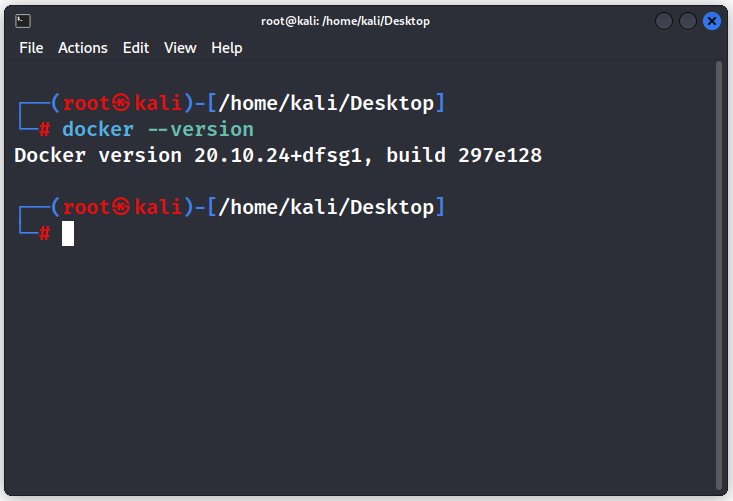Click the version number 20.10.24+dfsg1
This screenshot has height=501, width=733.
[278, 156]
